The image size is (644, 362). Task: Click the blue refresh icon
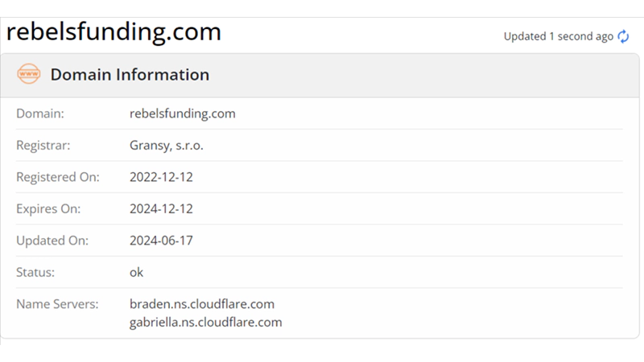(x=623, y=36)
